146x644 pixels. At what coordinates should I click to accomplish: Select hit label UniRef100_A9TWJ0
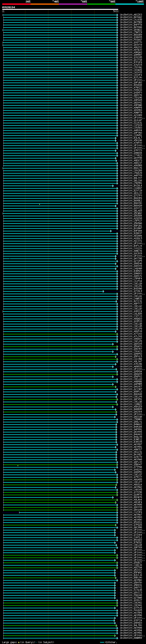pos(131,50)
